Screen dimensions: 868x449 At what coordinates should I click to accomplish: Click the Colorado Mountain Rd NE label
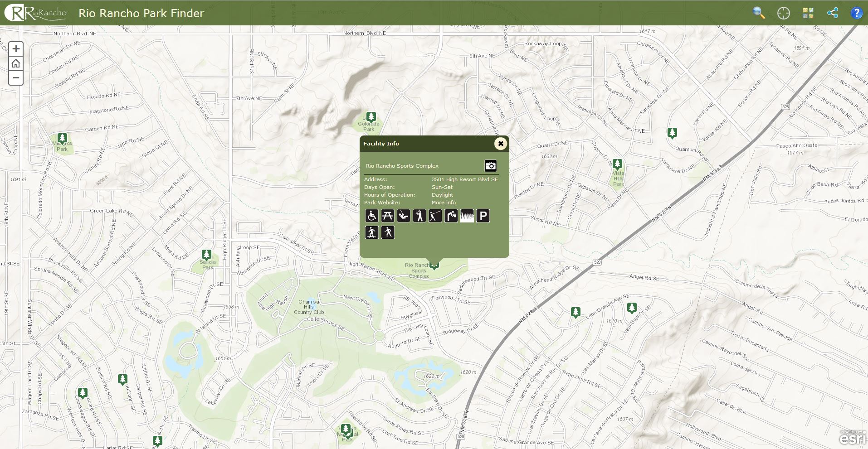tap(43, 189)
